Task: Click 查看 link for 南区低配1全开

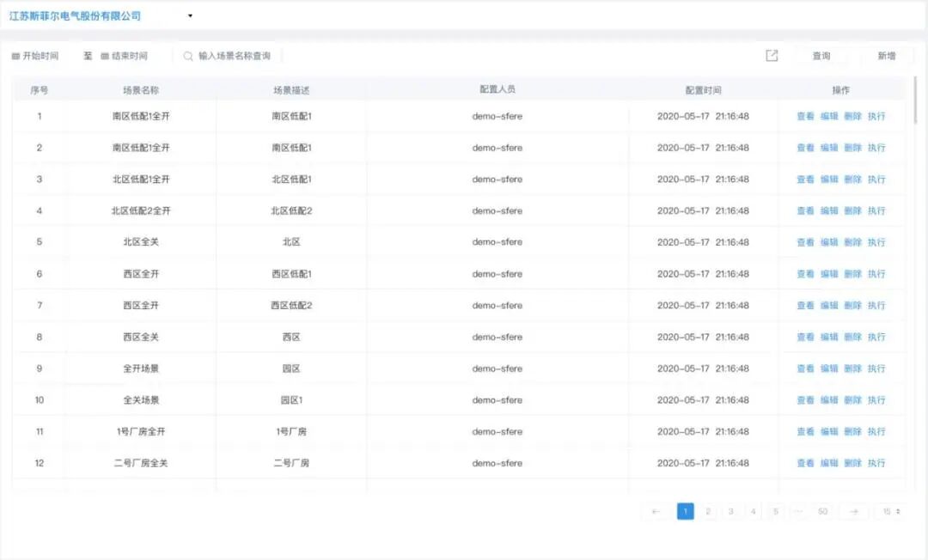Action: (804, 116)
